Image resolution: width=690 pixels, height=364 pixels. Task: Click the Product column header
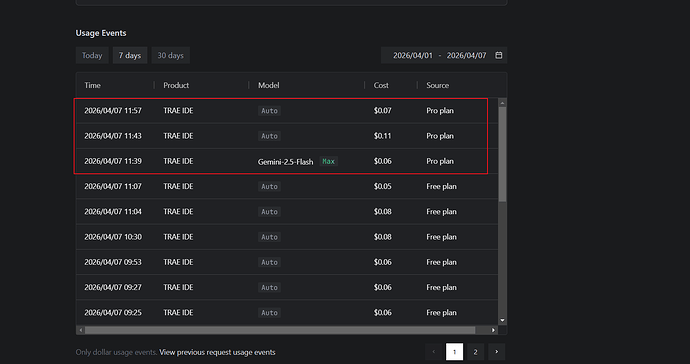(176, 85)
